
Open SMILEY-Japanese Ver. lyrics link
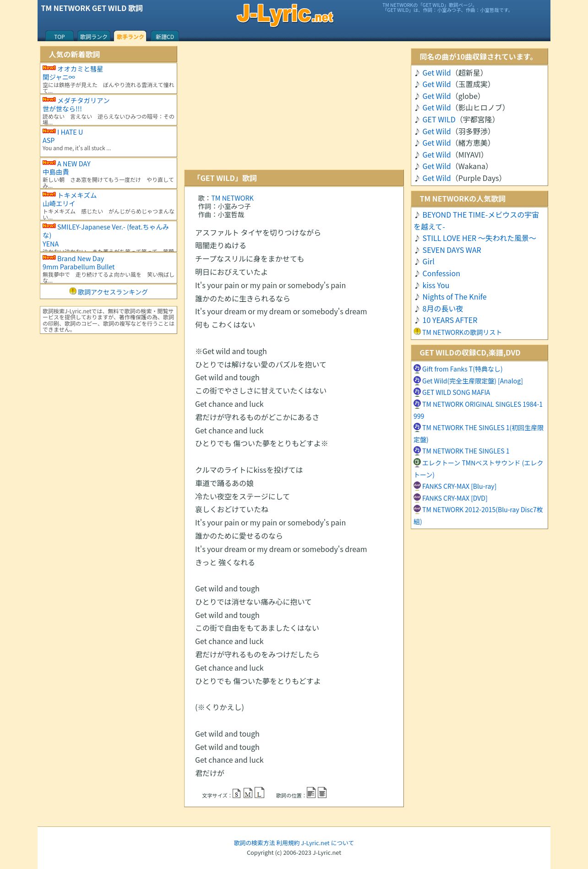(106, 231)
